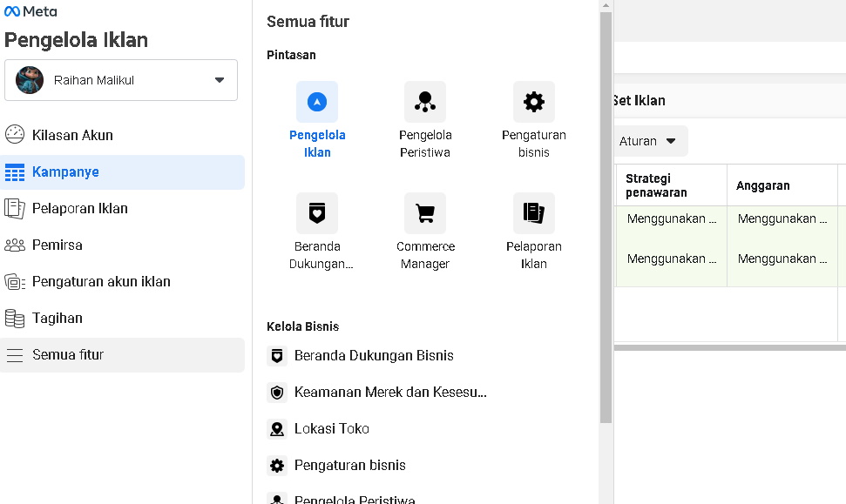Open Kilasan Akun in the sidebar

click(122, 135)
